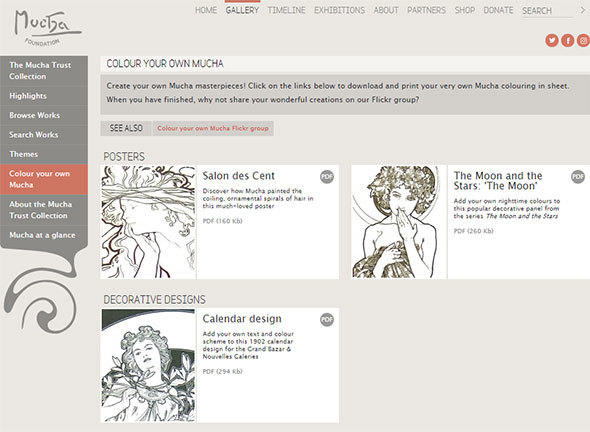Click the Salon des Cent thumbnail image
590x432 pixels.
pos(149,222)
